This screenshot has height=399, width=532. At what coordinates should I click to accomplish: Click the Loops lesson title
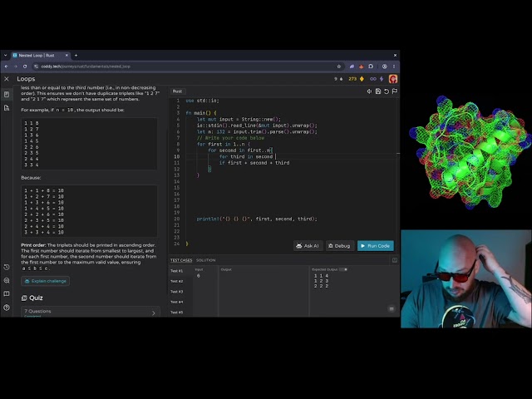click(x=26, y=79)
